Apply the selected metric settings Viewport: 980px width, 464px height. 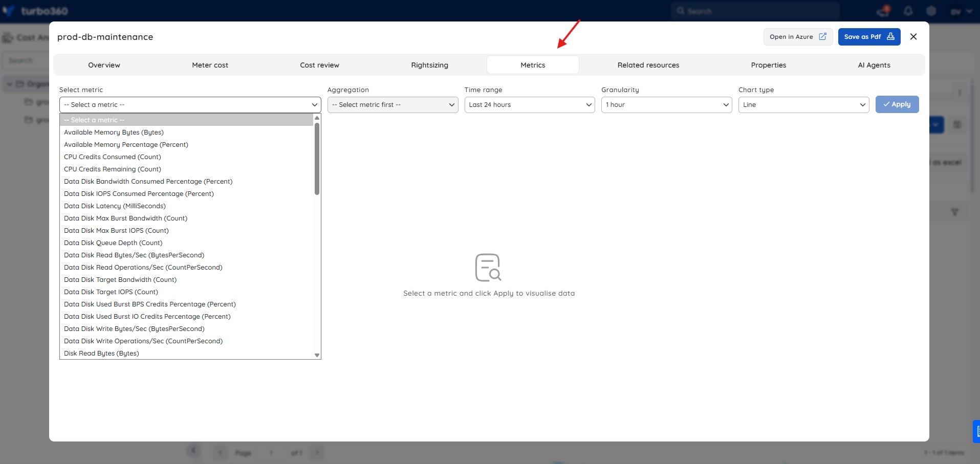coord(897,104)
